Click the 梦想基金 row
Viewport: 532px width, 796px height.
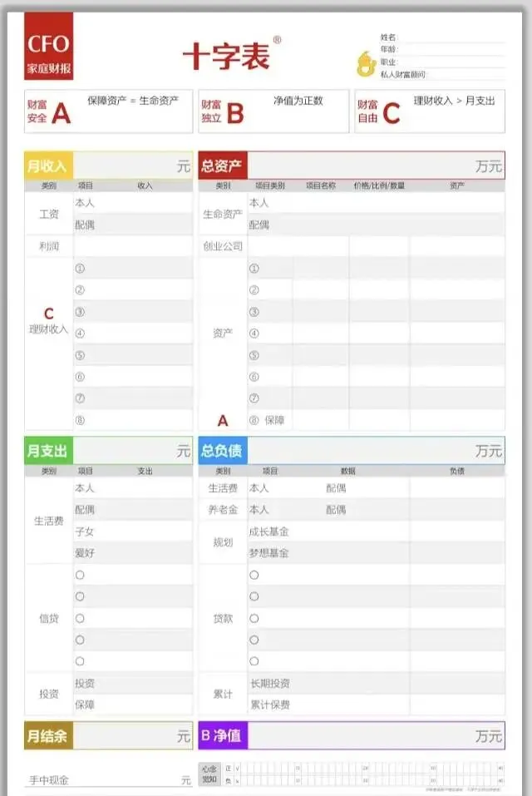(376, 553)
